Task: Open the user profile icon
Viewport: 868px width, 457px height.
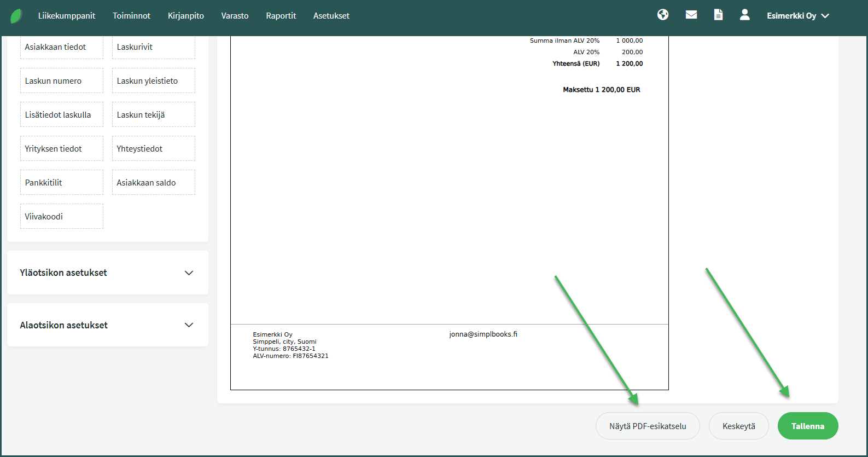Action: 744,15
